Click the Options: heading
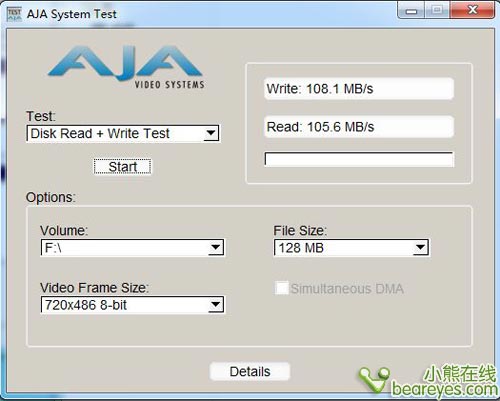Viewport: 500px width, 401px height. click(x=51, y=197)
